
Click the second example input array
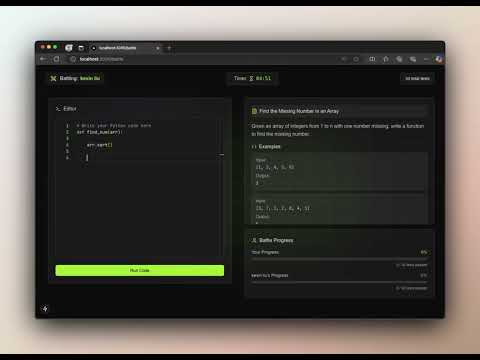coord(283,208)
